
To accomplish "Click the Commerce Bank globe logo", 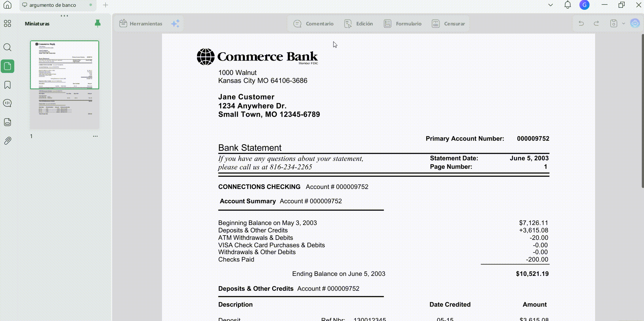I will [x=205, y=57].
